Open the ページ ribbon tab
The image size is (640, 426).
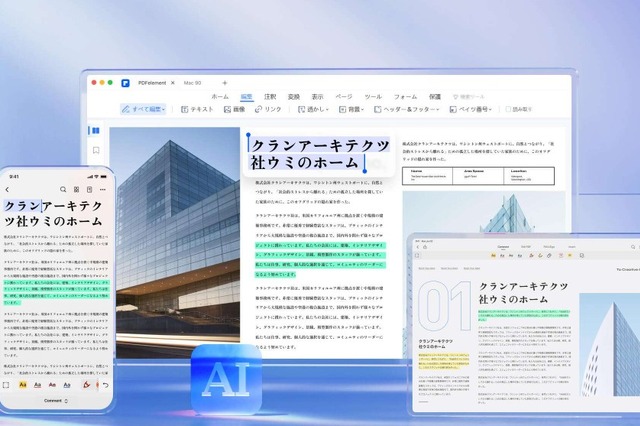pos(344,97)
